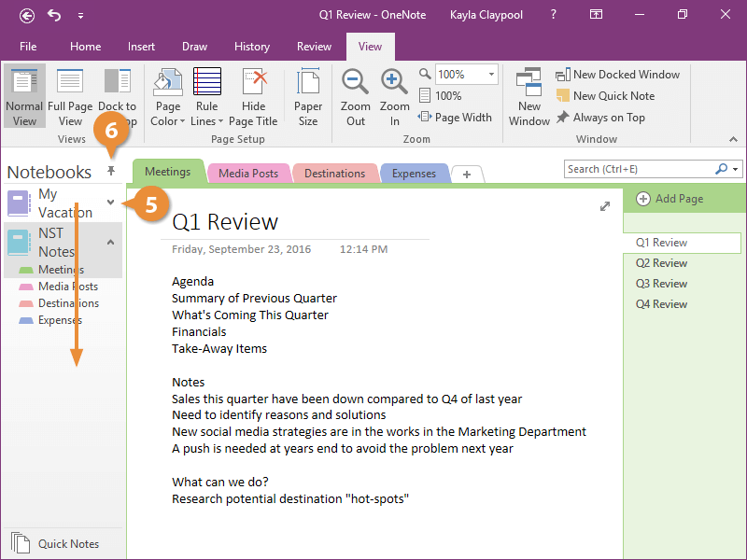This screenshot has width=747, height=560.
Task: Expand the My Vacation notebook
Action: click(111, 203)
